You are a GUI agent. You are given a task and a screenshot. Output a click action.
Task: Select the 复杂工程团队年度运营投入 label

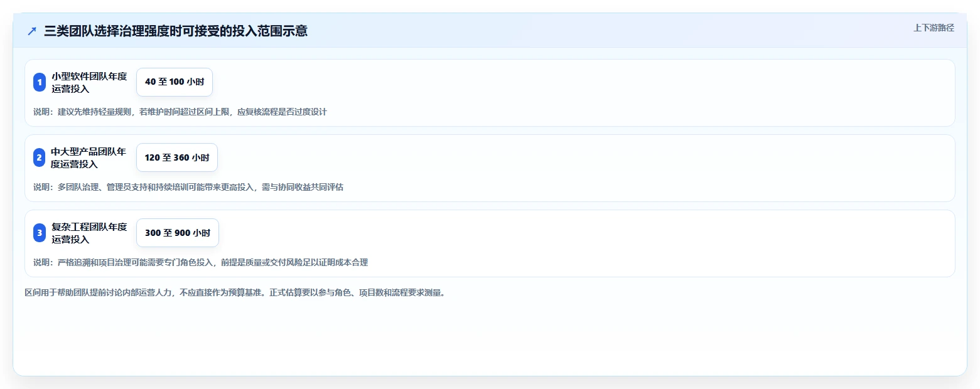click(x=89, y=233)
